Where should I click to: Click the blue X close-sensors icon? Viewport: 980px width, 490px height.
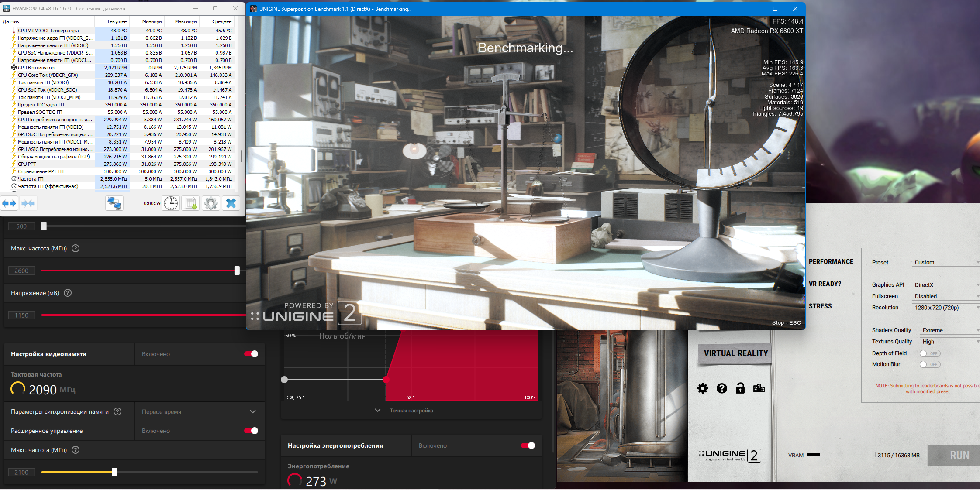click(x=231, y=203)
